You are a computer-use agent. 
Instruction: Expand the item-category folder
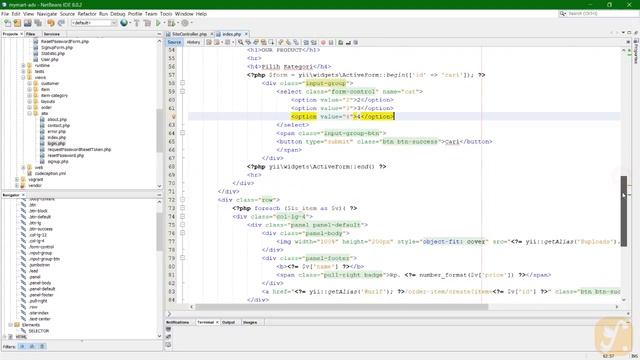click(x=29, y=96)
